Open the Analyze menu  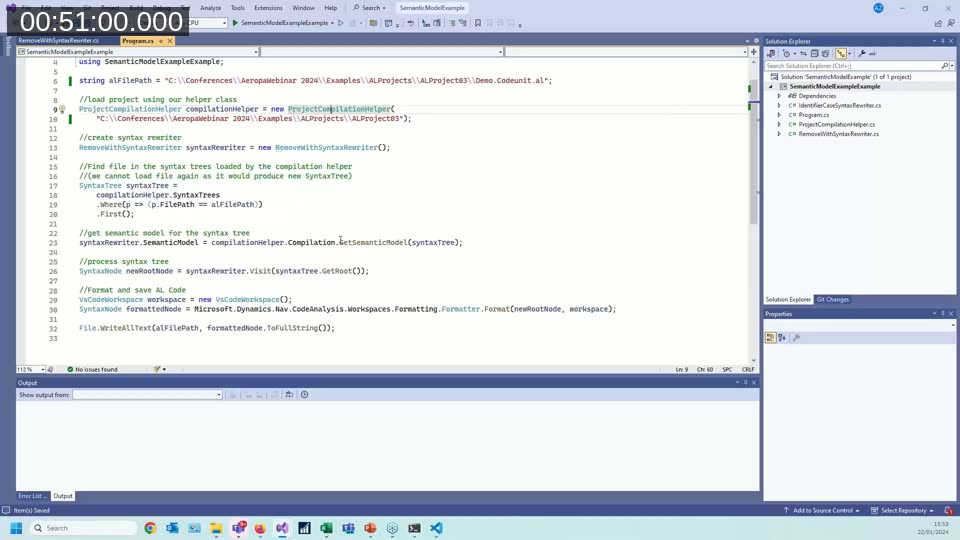coord(210,8)
